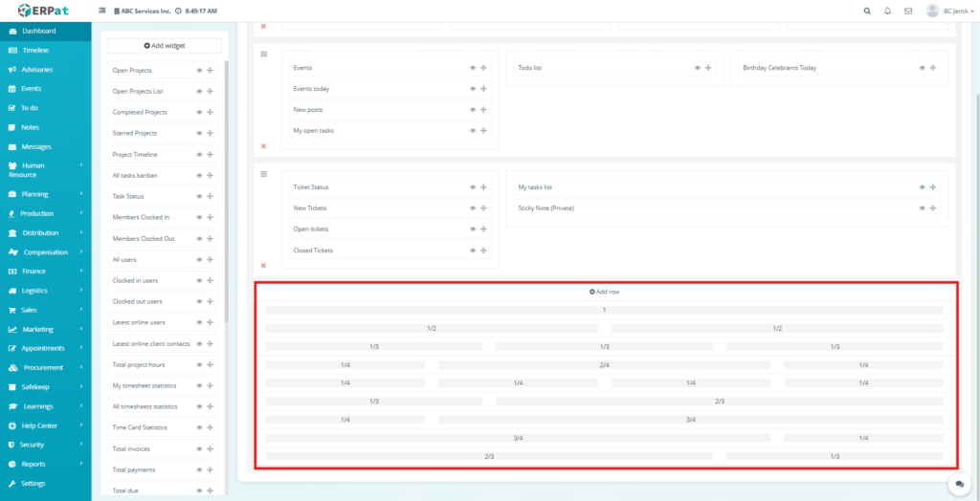The height and width of the screenshot is (501, 980).
Task: Expand the Reports sidebar menu
Action: click(x=46, y=464)
